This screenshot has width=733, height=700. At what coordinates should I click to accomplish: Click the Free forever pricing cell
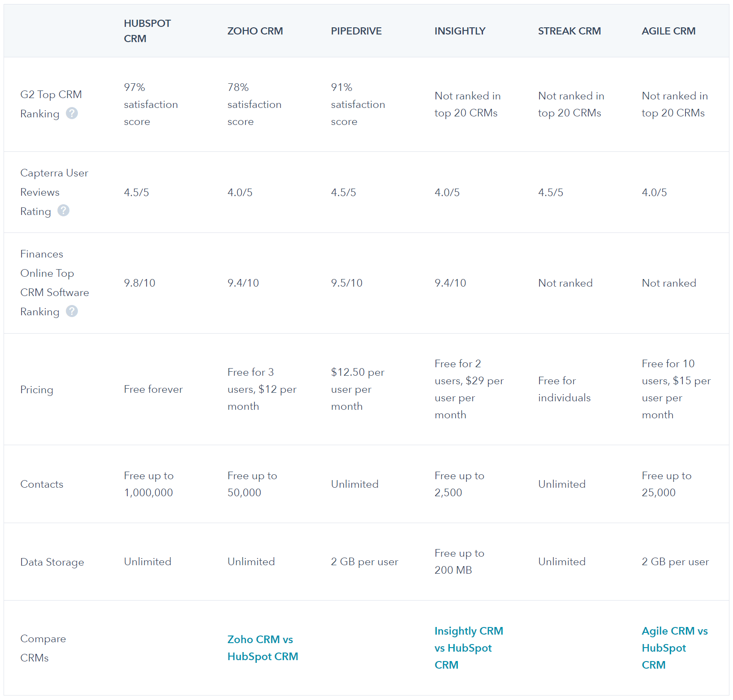point(153,389)
